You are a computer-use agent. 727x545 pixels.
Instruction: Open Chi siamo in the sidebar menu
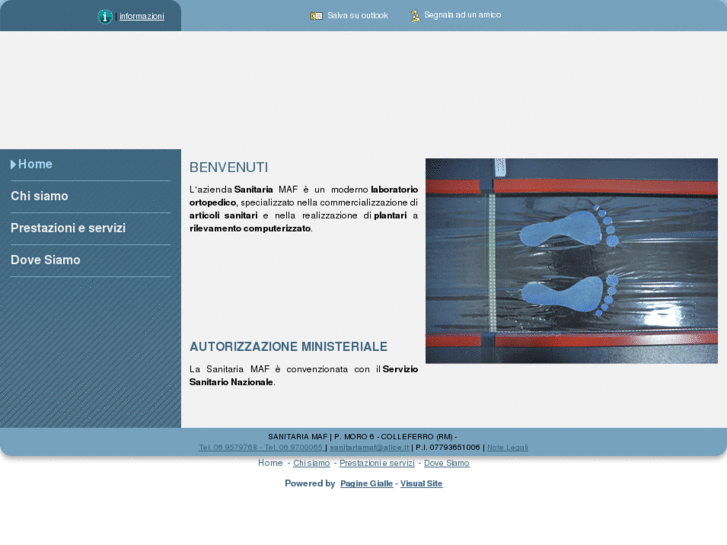pyautogui.click(x=39, y=196)
